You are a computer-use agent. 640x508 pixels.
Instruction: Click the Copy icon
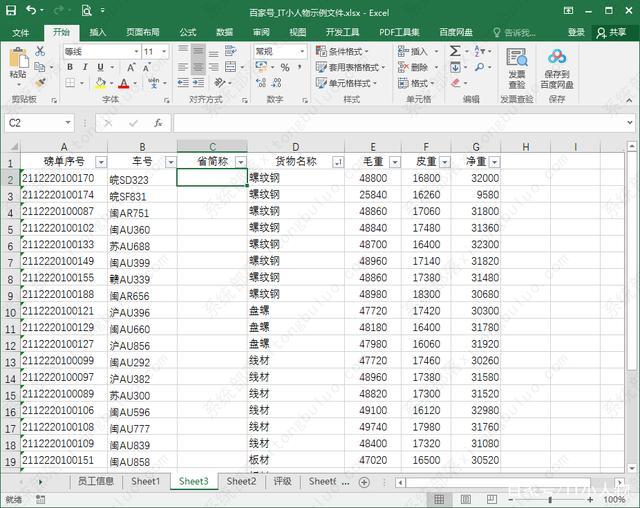[x=40, y=67]
